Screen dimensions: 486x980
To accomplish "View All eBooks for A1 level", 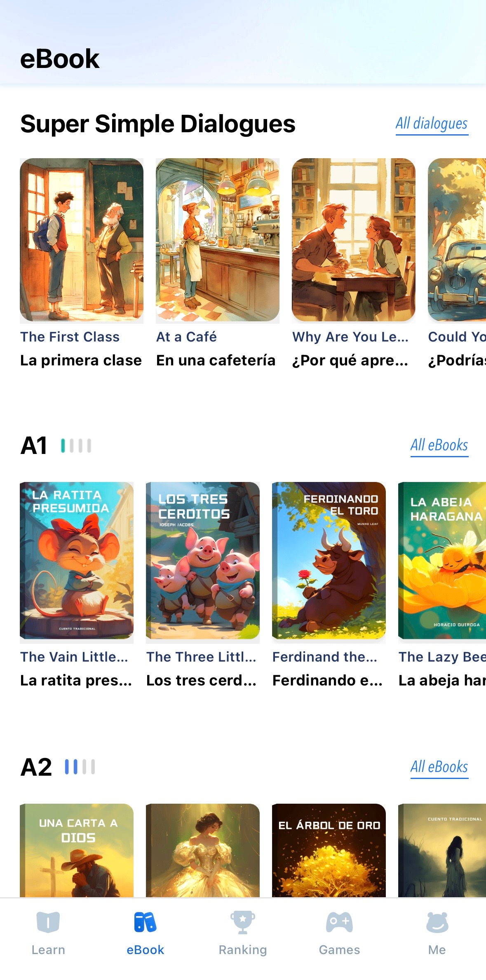I will (x=439, y=446).
